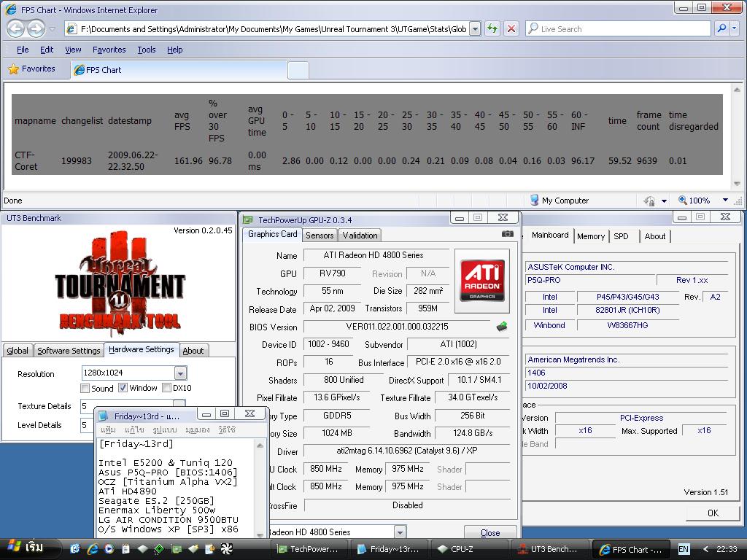This screenshot has width=747, height=560.
Task: Uncheck the Window checkbox in UT3 Benchmark
Action: click(x=123, y=388)
